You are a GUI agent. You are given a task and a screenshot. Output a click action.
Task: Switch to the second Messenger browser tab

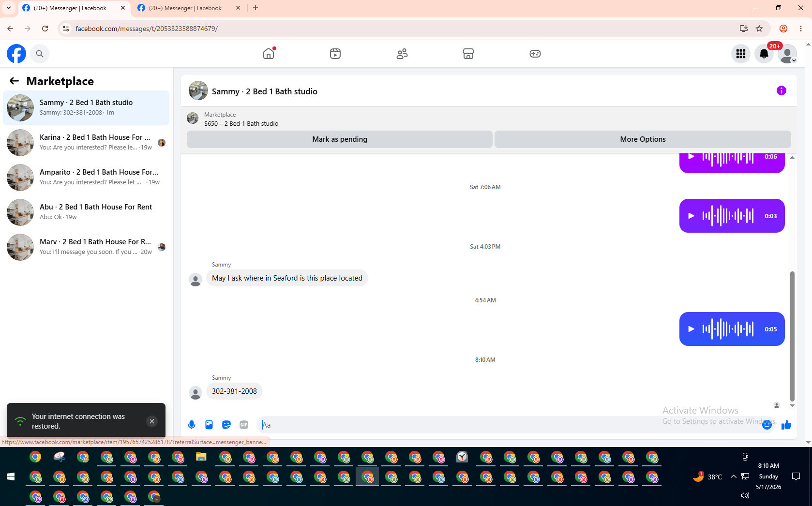pyautogui.click(x=188, y=8)
